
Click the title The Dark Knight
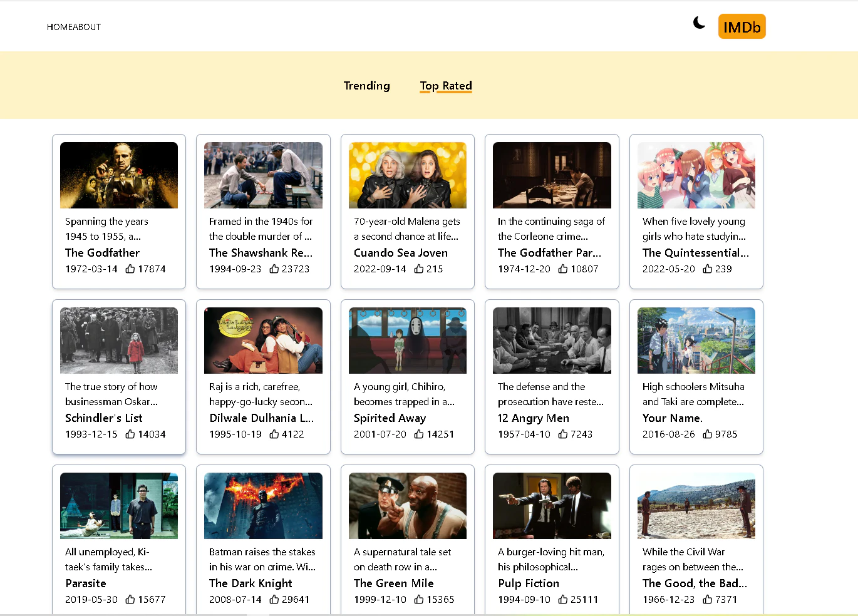point(251,583)
